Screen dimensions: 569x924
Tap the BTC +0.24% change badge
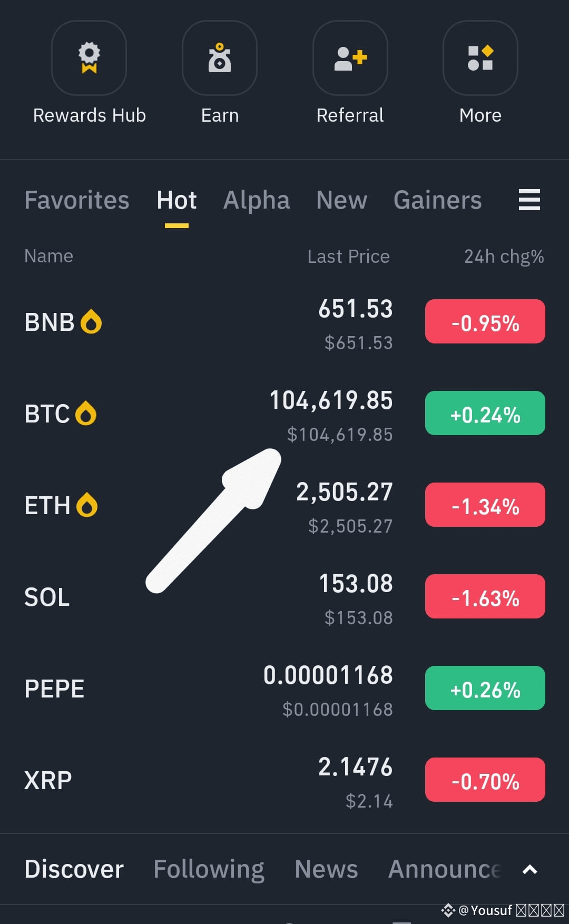[485, 413]
